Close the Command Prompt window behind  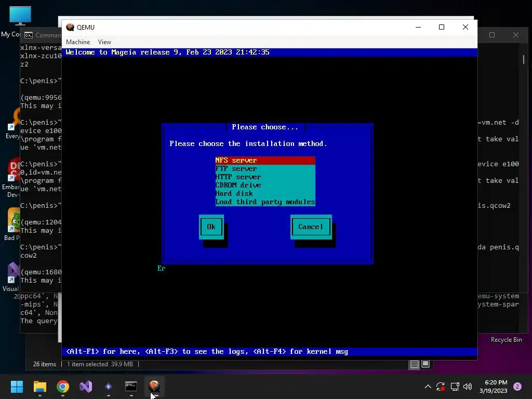point(516,35)
